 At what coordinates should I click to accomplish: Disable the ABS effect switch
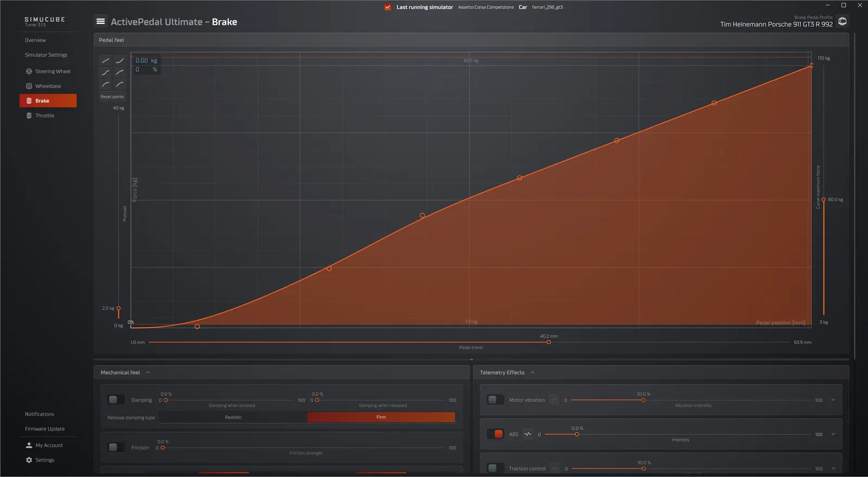coord(495,434)
